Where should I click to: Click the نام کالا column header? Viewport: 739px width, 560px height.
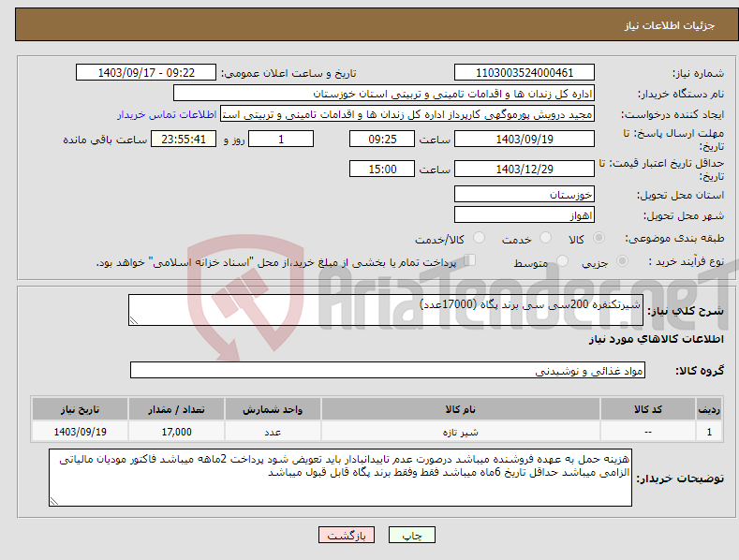pyautogui.click(x=461, y=409)
